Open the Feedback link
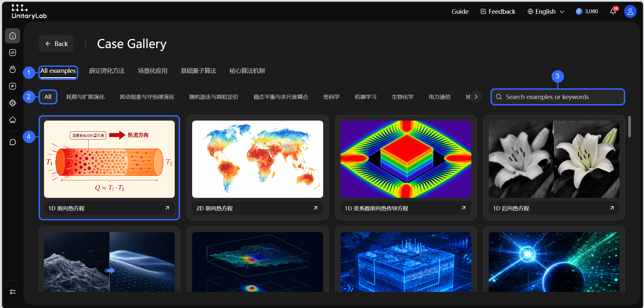 (x=498, y=11)
